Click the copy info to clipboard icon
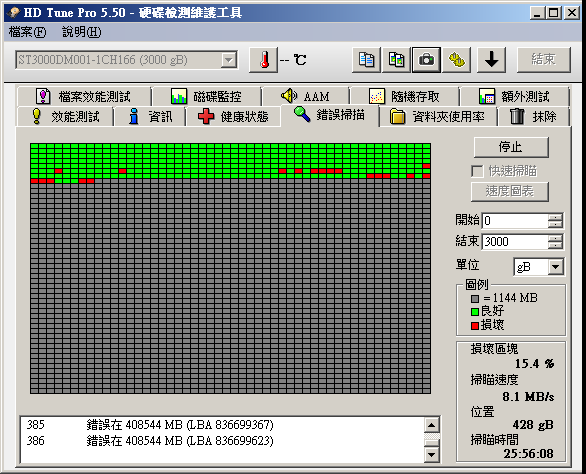The image size is (586, 474). pos(366,60)
